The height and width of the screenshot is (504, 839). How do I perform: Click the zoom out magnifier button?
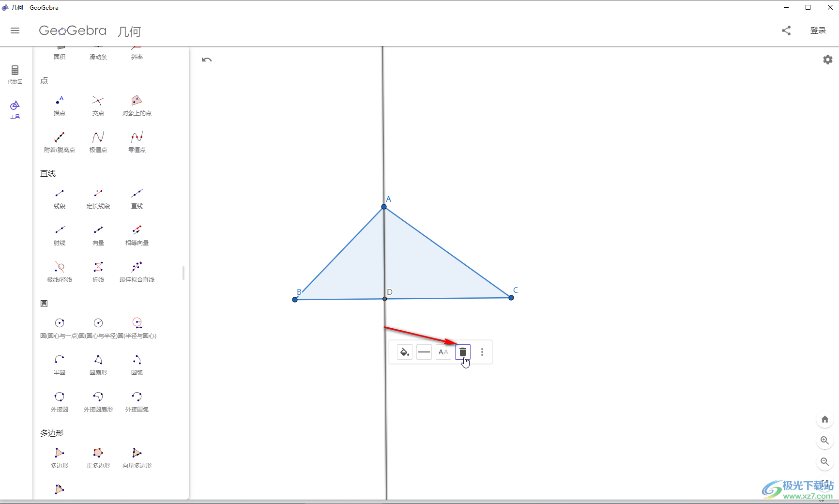click(x=825, y=462)
